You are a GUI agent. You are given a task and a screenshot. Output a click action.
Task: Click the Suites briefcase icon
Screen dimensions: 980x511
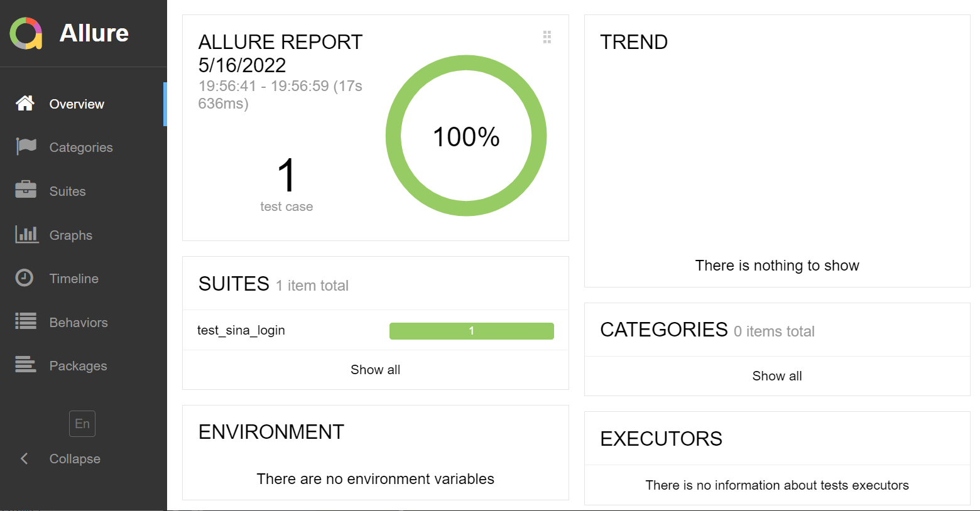[26, 190]
